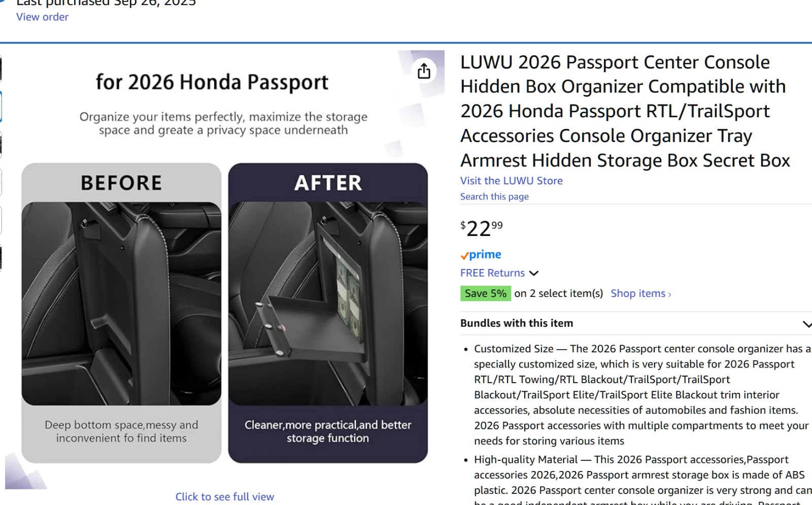Expand the FREE Returns dropdown arrow
The width and height of the screenshot is (812, 505).
pyautogui.click(x=534, y=273)
